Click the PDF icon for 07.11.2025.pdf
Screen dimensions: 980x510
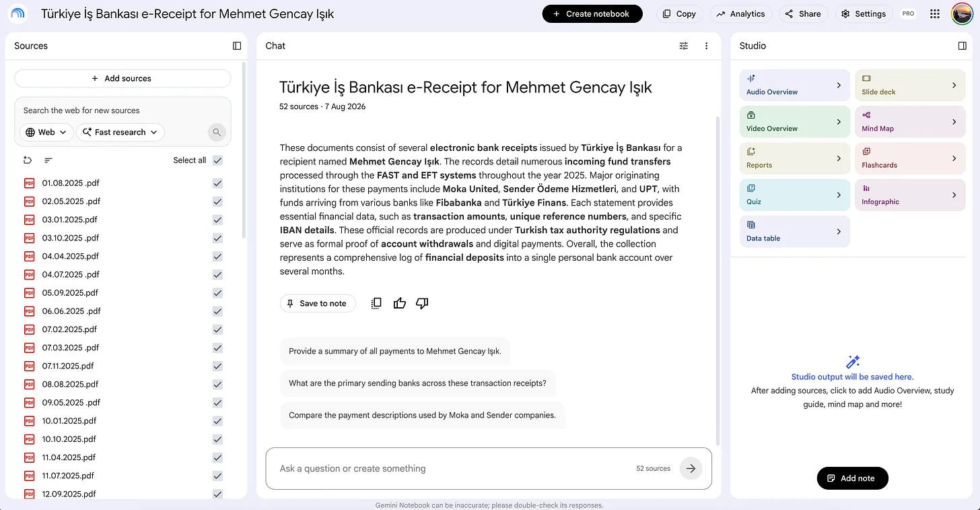coord(29,366)
